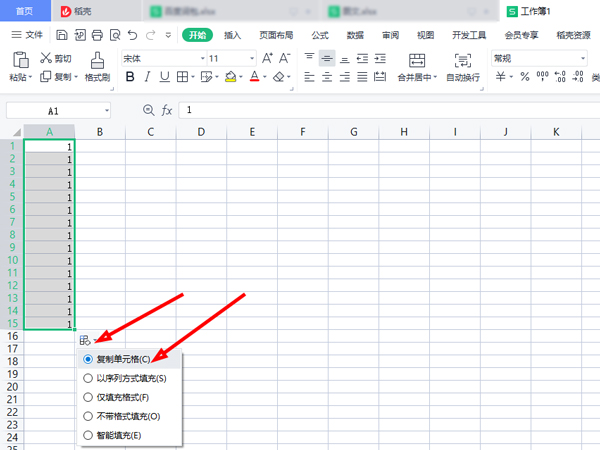Click the insert function fx icon
This screenshot has height=450, width=600.
167,110
